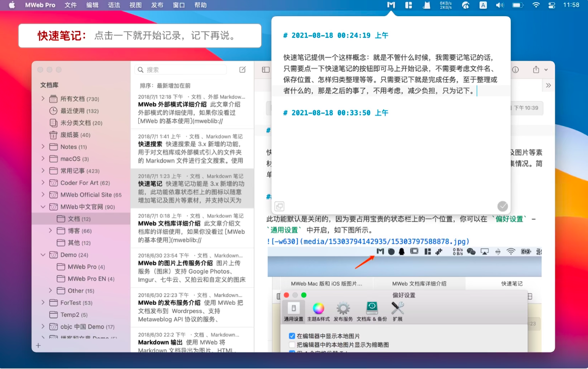Image resolution: width=588 pixels, height=369 pixels.
Task: Open document Markdown 输出 in list
Action: (x=192, y=340)
